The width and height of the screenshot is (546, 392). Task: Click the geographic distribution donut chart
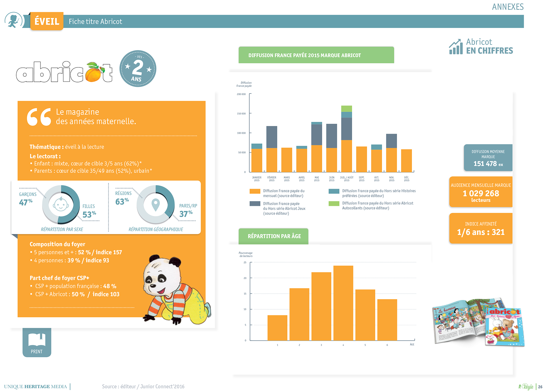(x=156, y=205)
